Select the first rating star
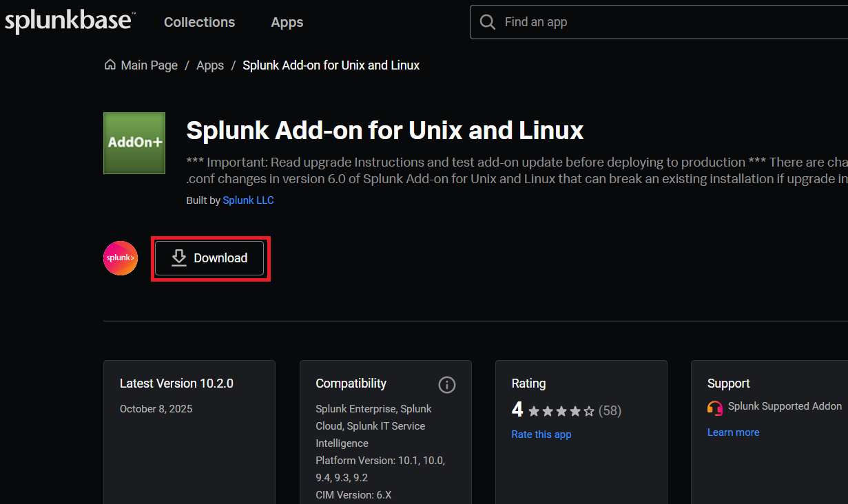The width and height of the screenshot is (848, 504). pos(534,411)
